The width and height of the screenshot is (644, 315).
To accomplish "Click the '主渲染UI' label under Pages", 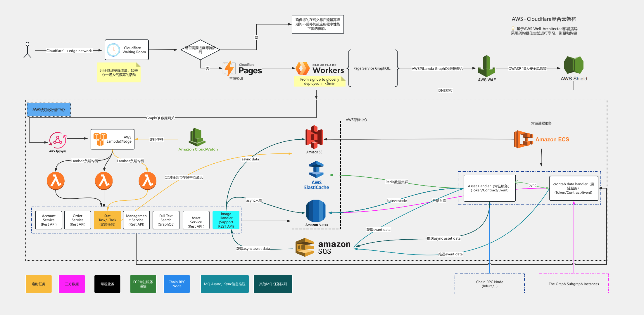I will [236, 78].
